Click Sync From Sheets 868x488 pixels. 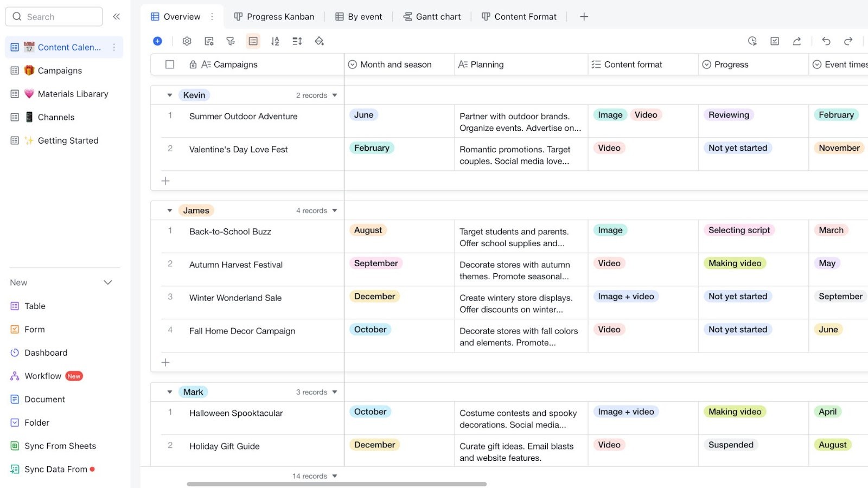(60, 446)
